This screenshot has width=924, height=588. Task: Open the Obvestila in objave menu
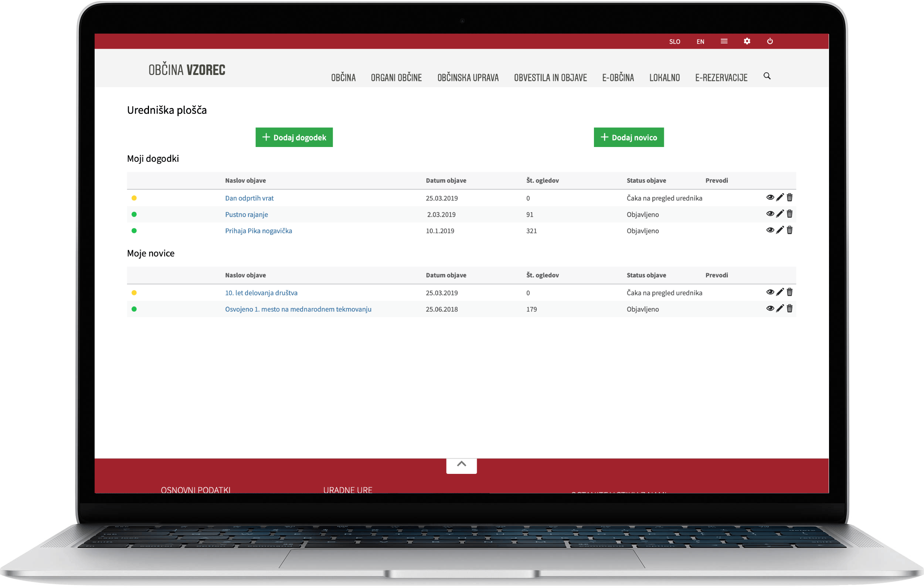[x=550, y=78]
